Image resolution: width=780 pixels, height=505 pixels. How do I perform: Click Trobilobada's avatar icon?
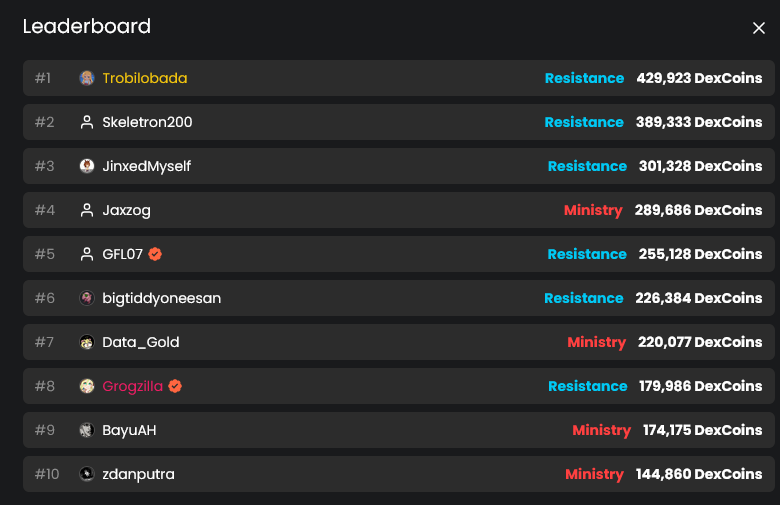(87, 78)
